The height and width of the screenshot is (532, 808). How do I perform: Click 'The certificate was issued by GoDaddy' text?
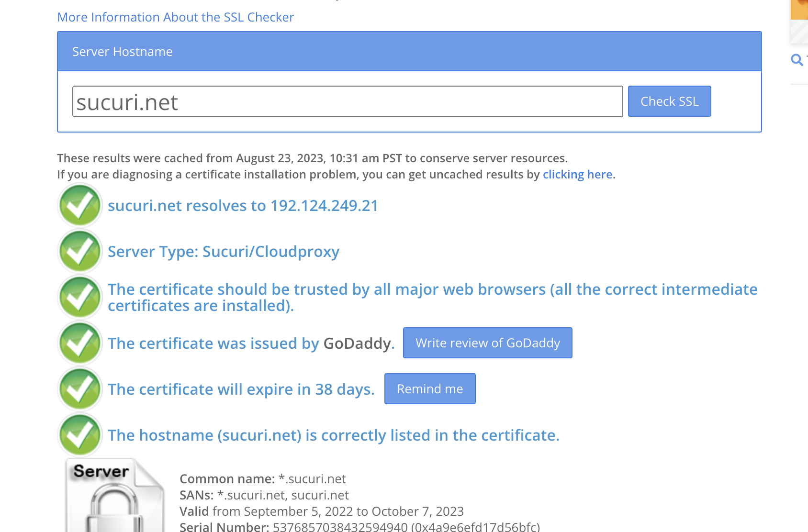point(251,344)
